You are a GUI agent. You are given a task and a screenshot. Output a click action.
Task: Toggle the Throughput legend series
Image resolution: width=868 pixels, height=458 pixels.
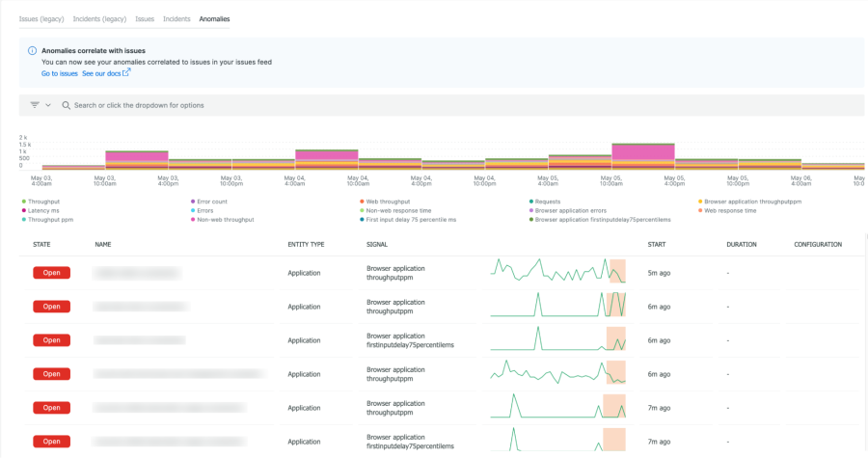43,201
